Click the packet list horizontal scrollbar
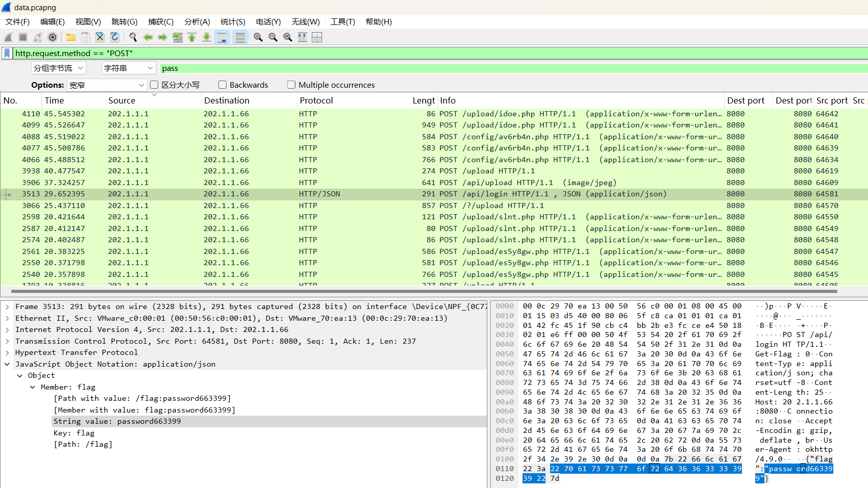The image size is (868, 488). coord(424,292)
